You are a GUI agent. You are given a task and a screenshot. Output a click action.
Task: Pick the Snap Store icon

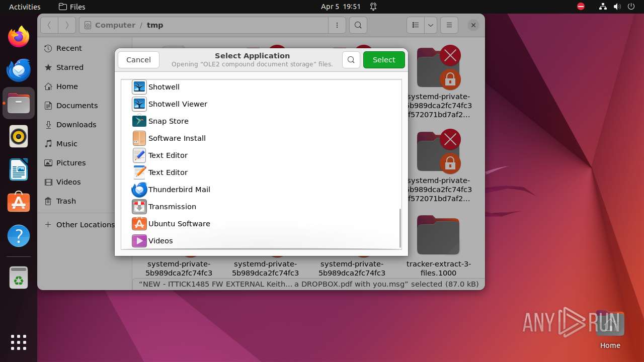pos(139,121)
